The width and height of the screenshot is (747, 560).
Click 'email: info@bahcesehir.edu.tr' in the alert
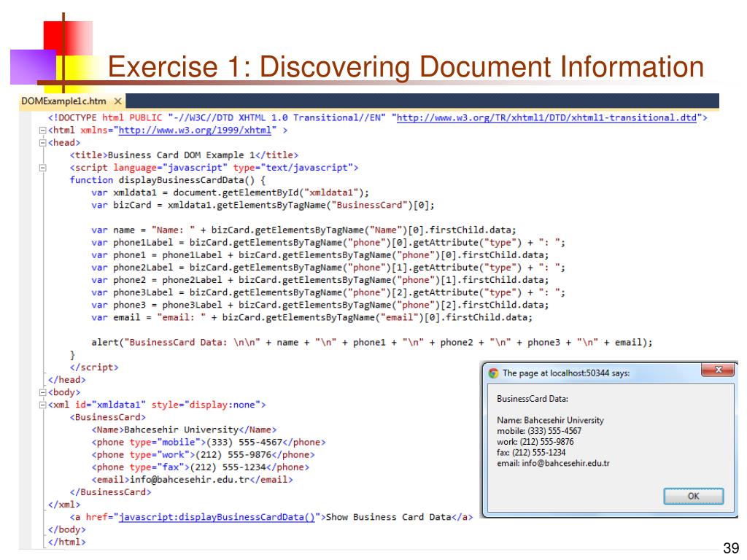pos(553,463)
